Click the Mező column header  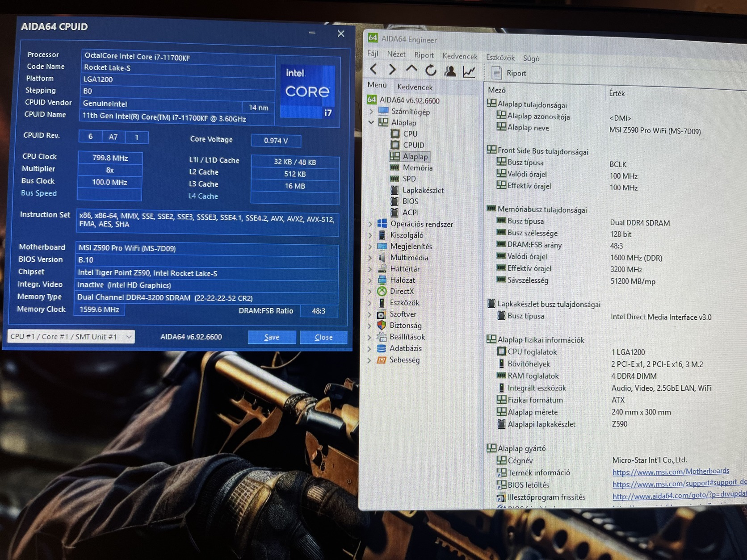point(497,90)
